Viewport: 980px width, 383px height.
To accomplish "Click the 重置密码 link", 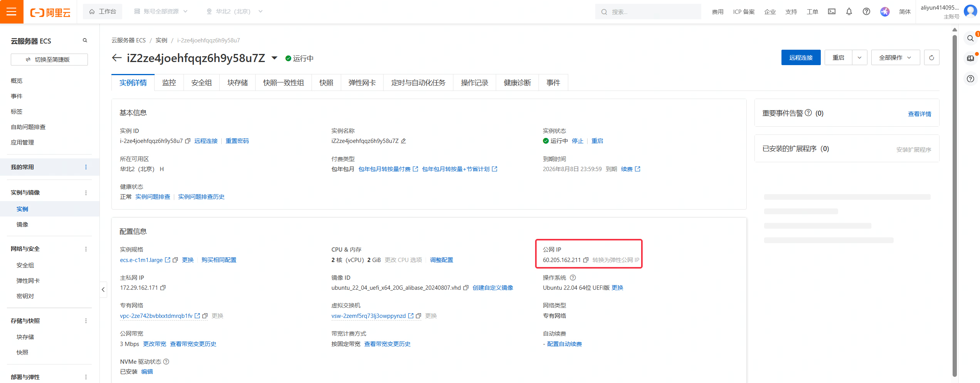I will pos(237,141).
